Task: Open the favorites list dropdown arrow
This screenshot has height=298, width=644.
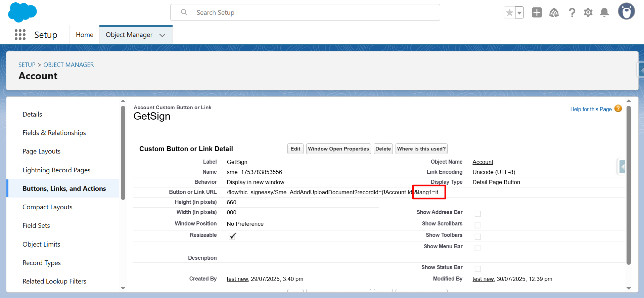Action: pos(519,13)
